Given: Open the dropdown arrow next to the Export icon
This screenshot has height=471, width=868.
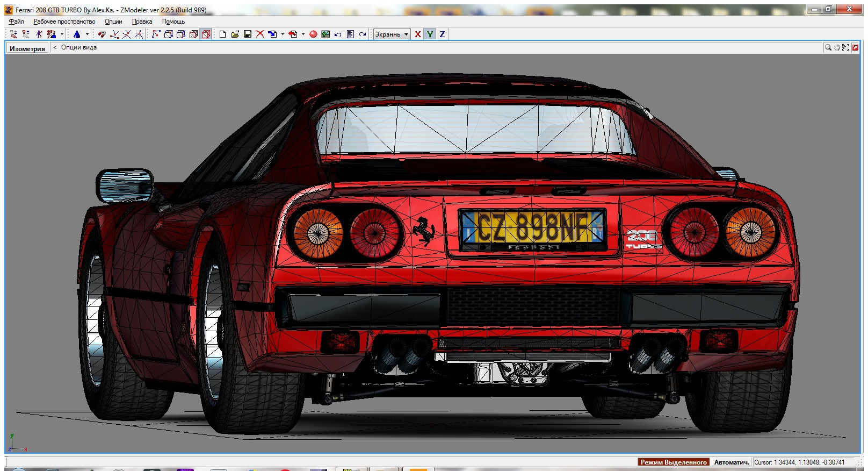Looking at the screenshot, I should tap(303, 34).
